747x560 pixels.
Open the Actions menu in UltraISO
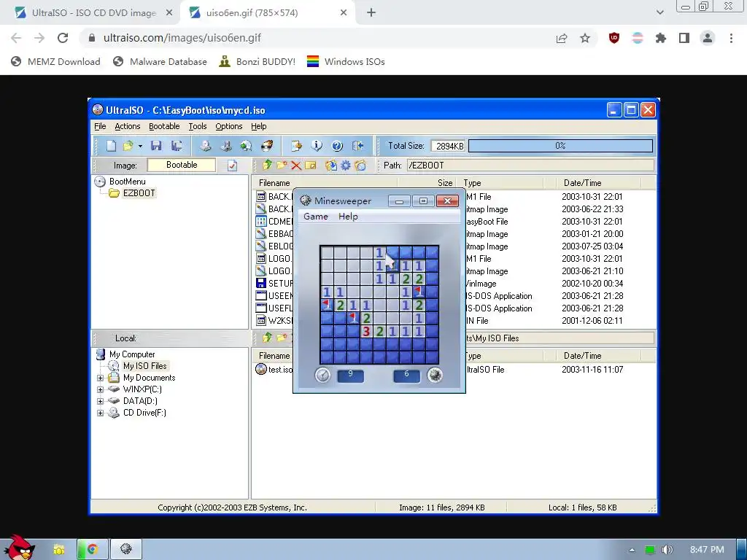127,126
